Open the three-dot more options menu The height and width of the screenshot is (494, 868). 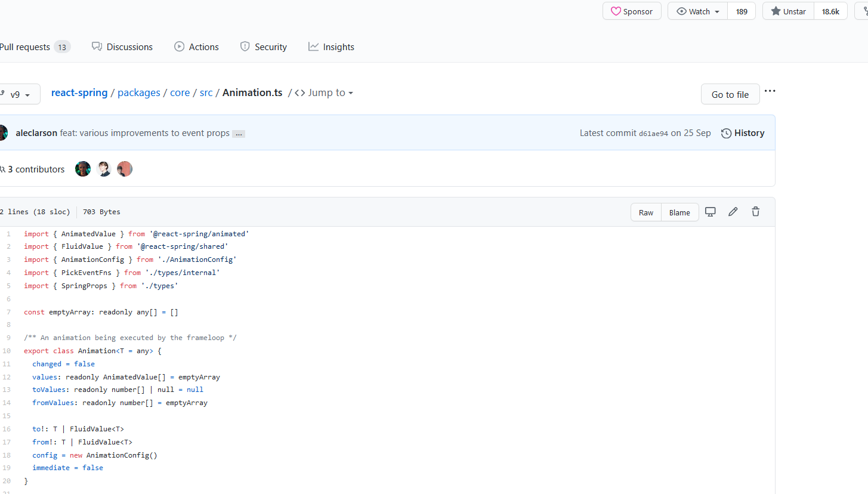coord(770,91)
